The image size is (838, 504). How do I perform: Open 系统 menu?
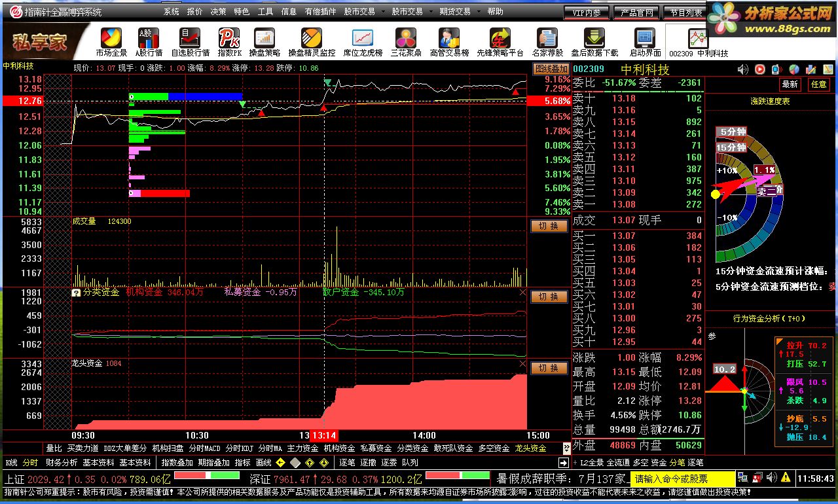tap(172, 12)
